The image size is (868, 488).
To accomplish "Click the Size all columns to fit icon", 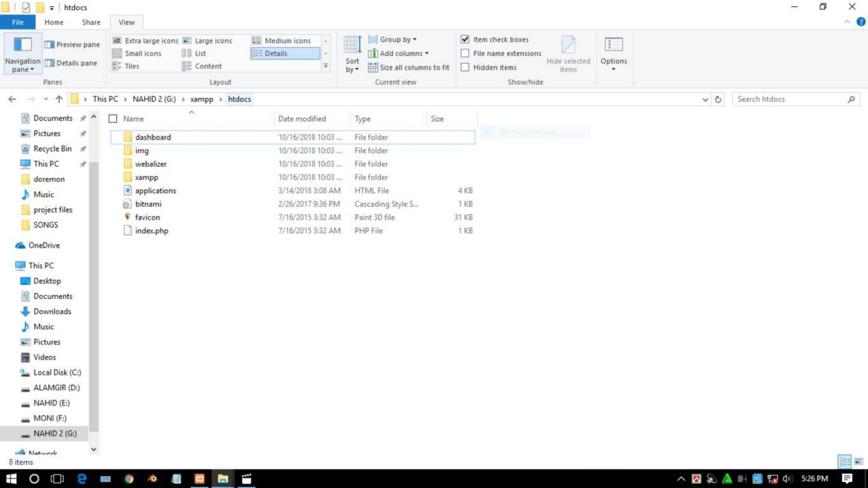I will click(373, 67).
